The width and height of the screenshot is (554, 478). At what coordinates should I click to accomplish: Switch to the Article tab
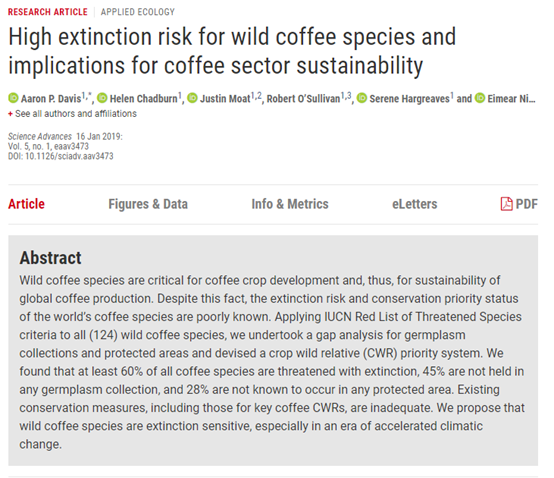(x=26, y=204)
